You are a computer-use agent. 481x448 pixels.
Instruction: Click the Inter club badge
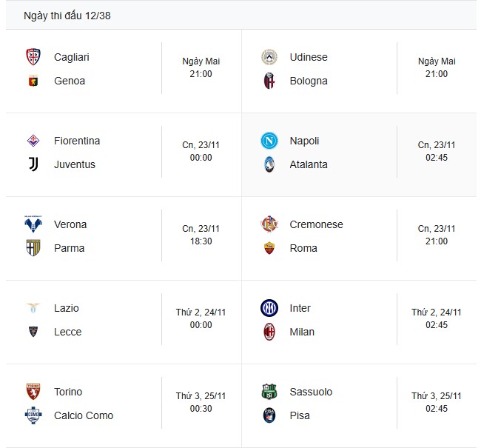click(x=269, y=308)
